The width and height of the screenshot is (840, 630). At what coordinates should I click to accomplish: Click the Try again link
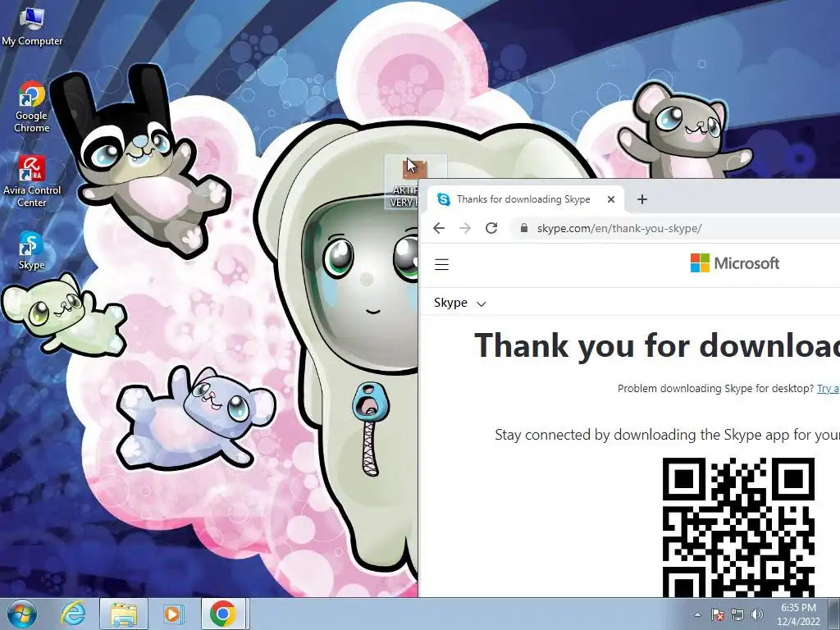(829, 388)
